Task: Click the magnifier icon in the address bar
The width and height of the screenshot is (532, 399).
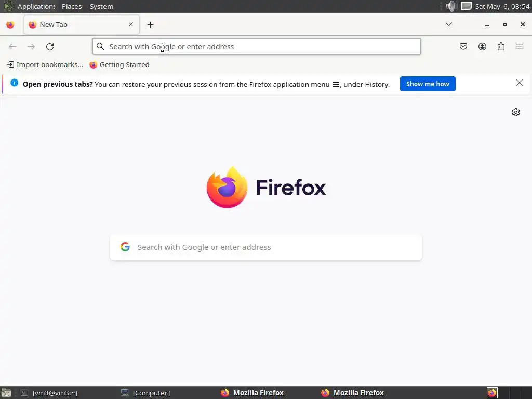Action: click(100, 46)
